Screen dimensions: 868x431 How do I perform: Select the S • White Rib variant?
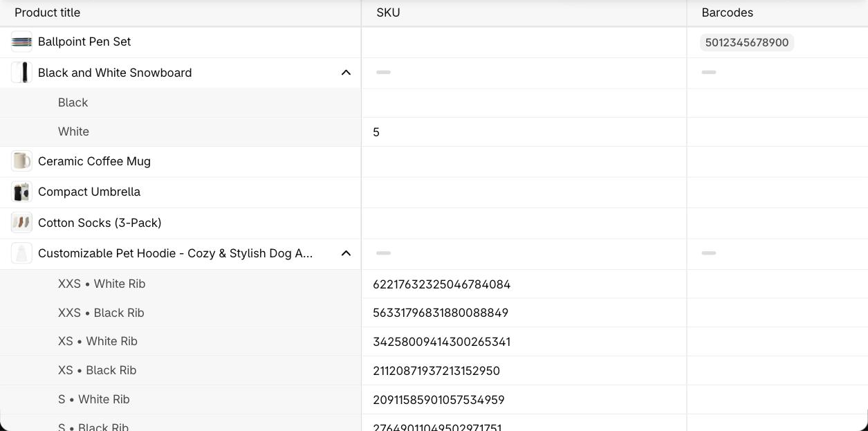(x=181, y=399)
